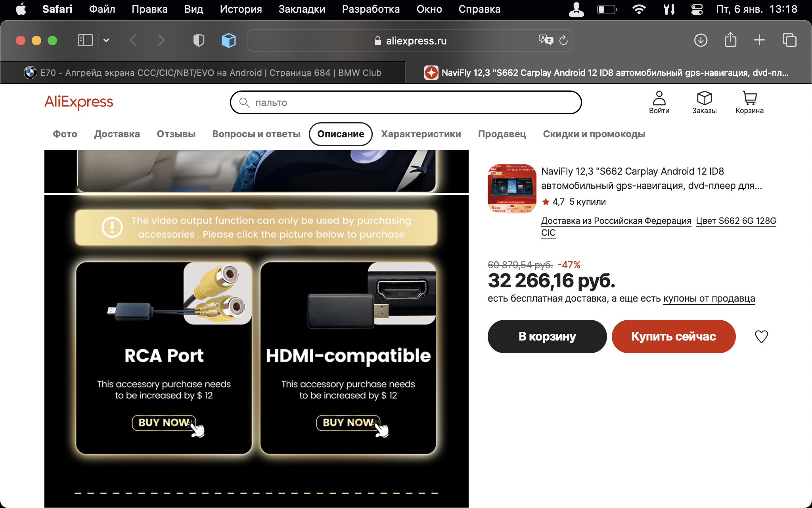The image size is (812, 508).
Task: Open the Разработка menu
Action: pyautogui.click(x=371, y=9)
